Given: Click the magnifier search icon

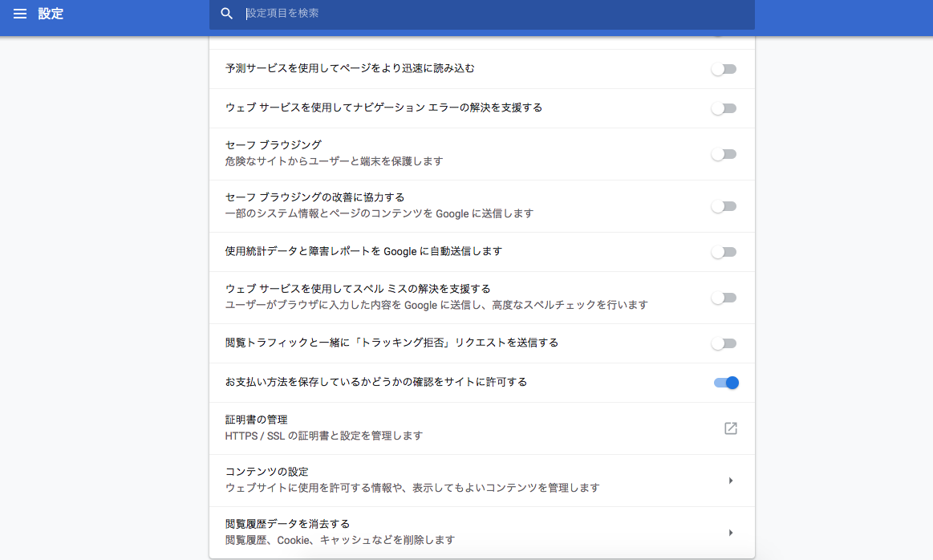Looking at the screenshot, I should [x=227, y=14].
